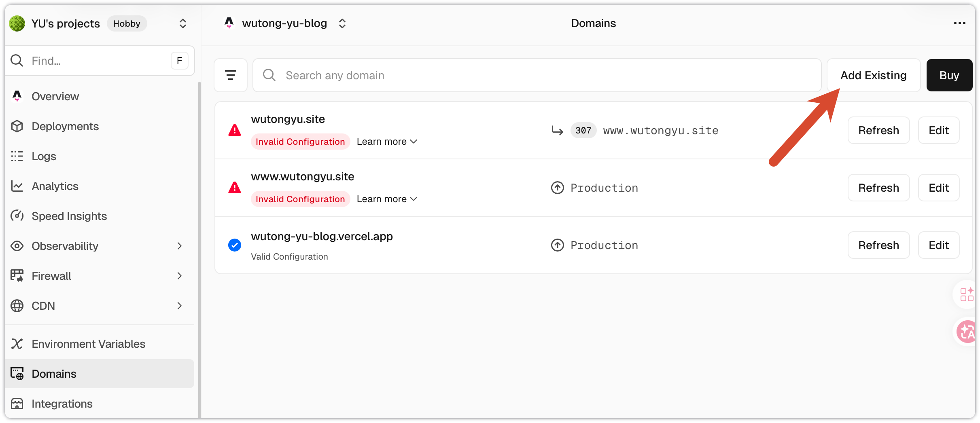Click the magnifier icon in the Find box
The width and height of the screenshot is (980, 423).
click(x=17, y=61)
